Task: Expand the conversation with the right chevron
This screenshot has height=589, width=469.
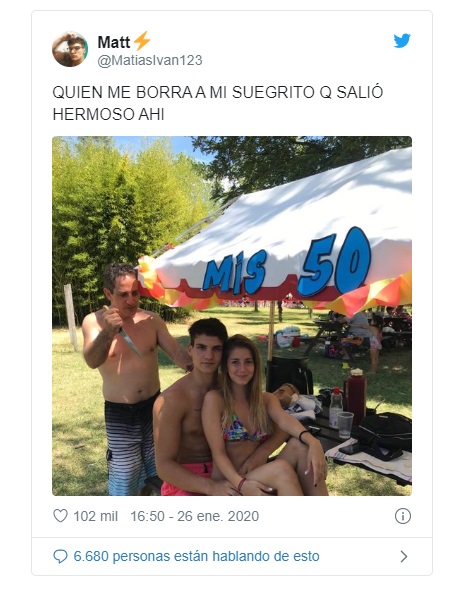Action: [x=404, y=556]
